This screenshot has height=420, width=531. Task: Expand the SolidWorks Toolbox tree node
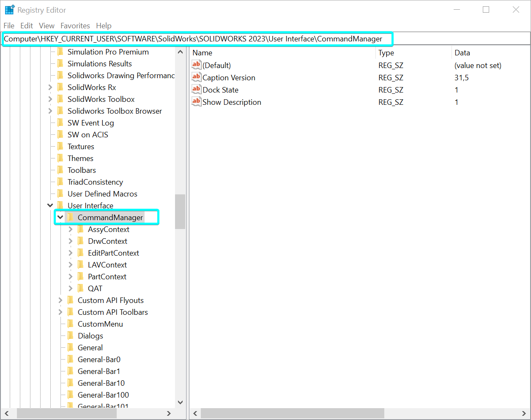click(50, 99)
